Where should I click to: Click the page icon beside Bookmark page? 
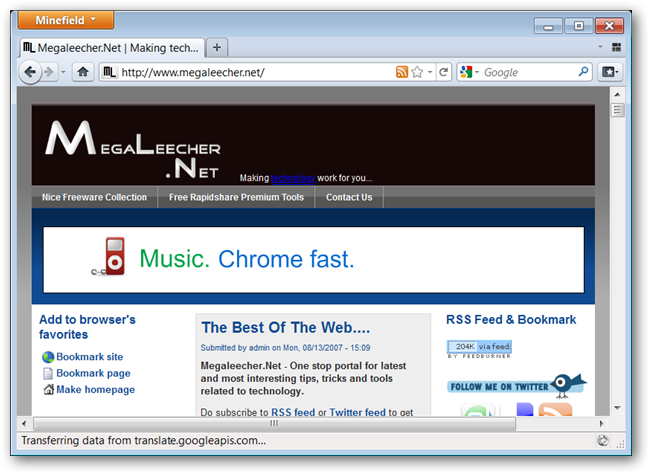pos(48,373)
